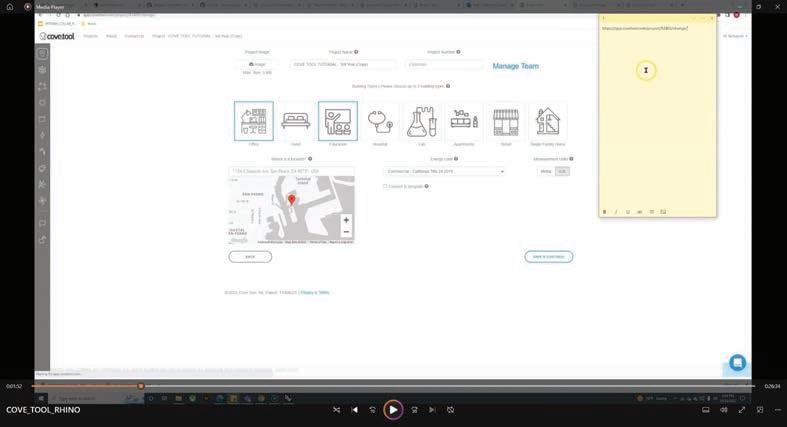This screenshot has width=787, height=427.
Task: Skip back ten seconds in video
Action: [372, 410]
